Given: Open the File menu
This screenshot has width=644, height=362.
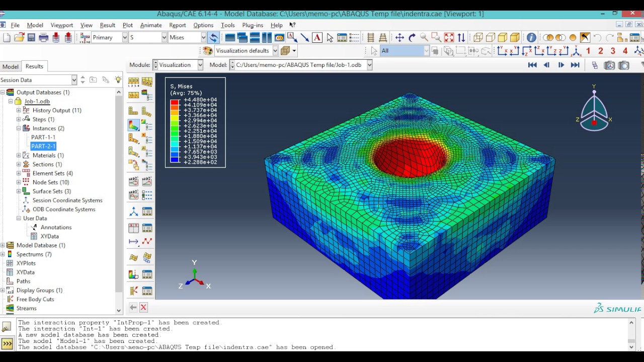Looking at the screenshot, I should [15, 25].
